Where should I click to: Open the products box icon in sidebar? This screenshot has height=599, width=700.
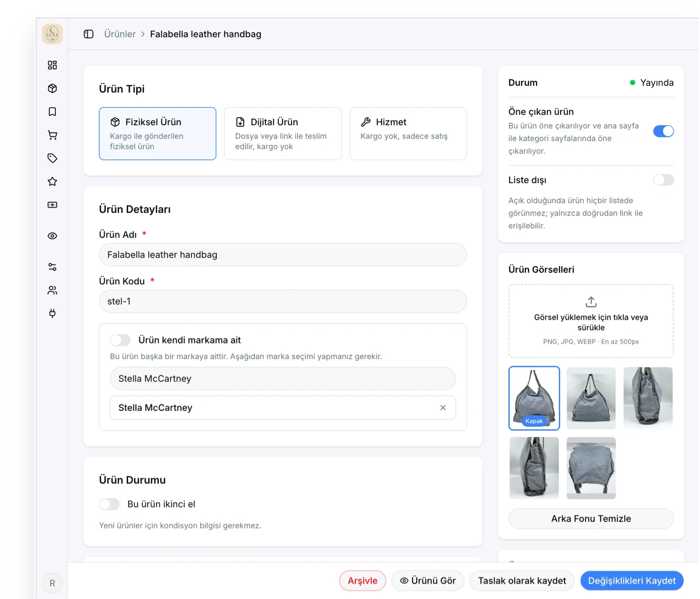(52, 88)
